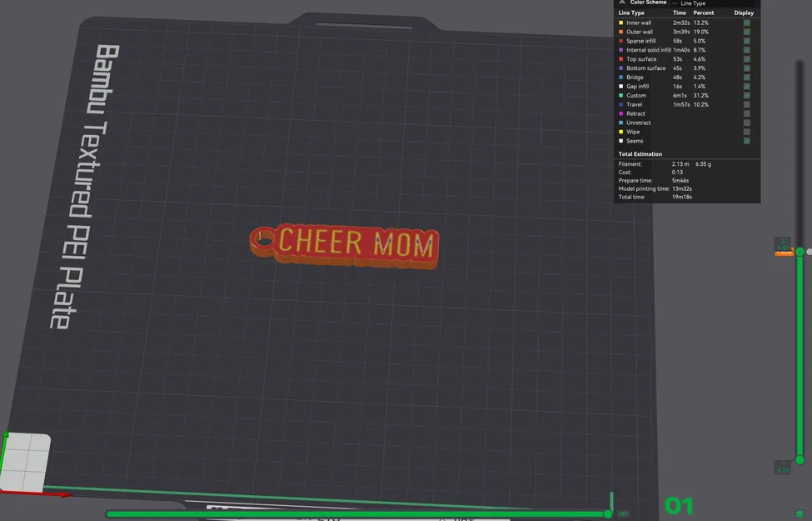Enable display of Retract points

coord(747,113)
